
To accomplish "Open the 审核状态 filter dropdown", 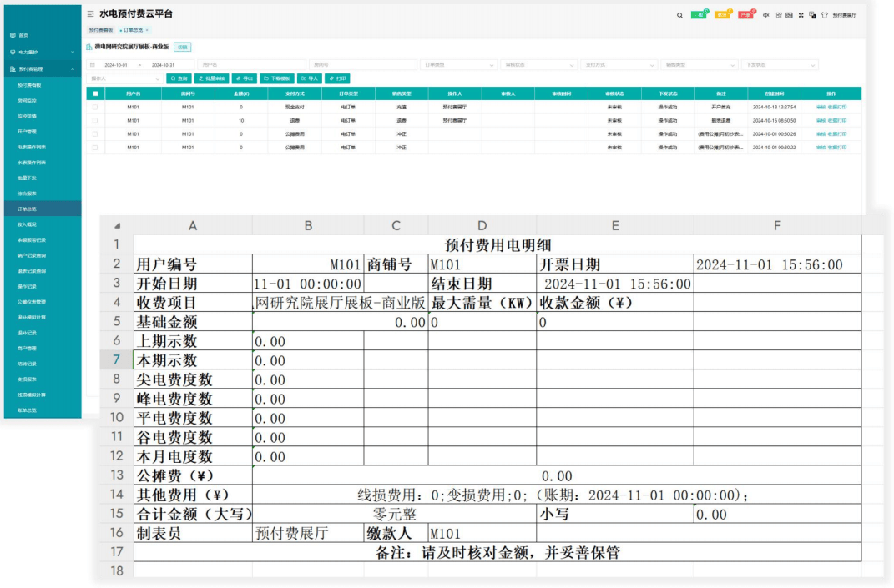I will pyautogui.click(x=538, y=65).
